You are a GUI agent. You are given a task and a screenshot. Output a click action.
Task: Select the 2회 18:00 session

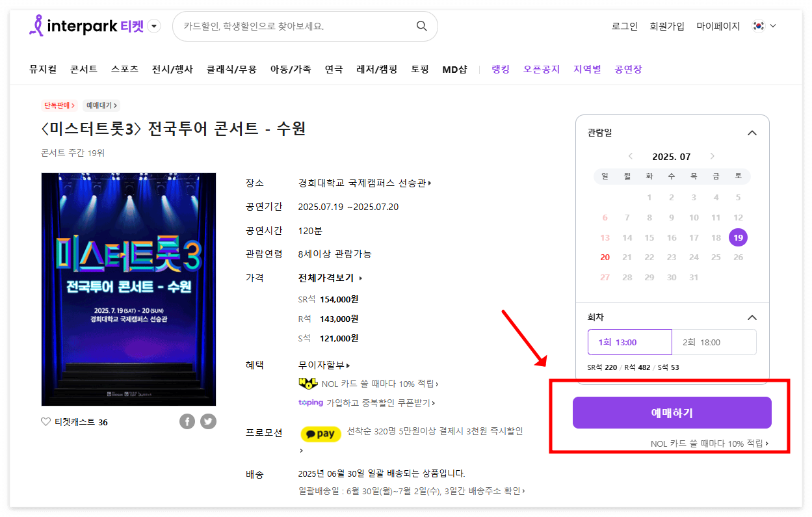714,342
